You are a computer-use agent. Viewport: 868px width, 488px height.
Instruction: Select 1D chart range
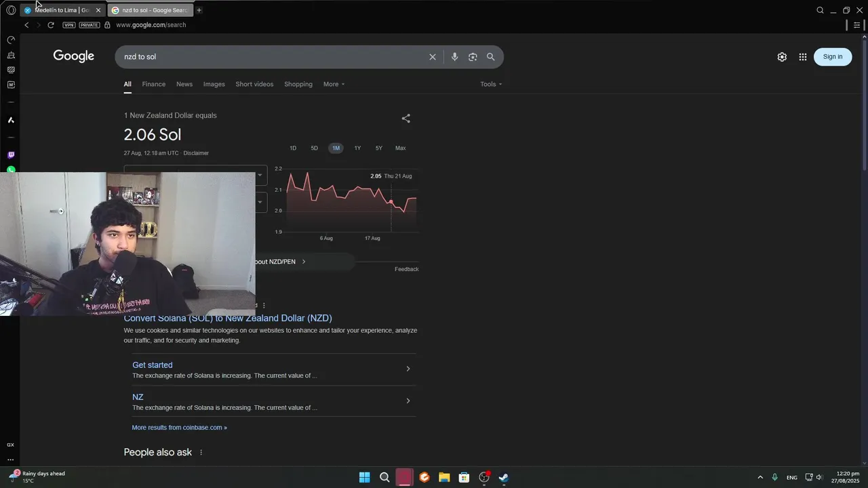tap(293, 148)
